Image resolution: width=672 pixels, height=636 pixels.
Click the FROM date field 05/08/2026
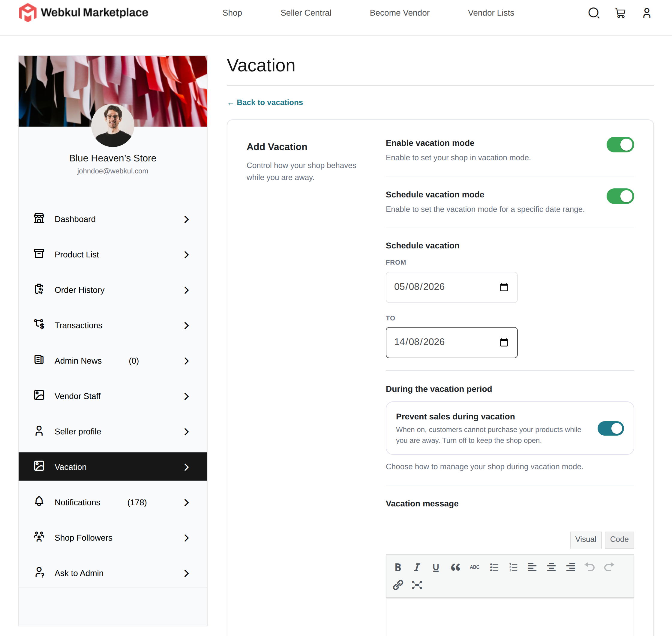coord(451,287)
